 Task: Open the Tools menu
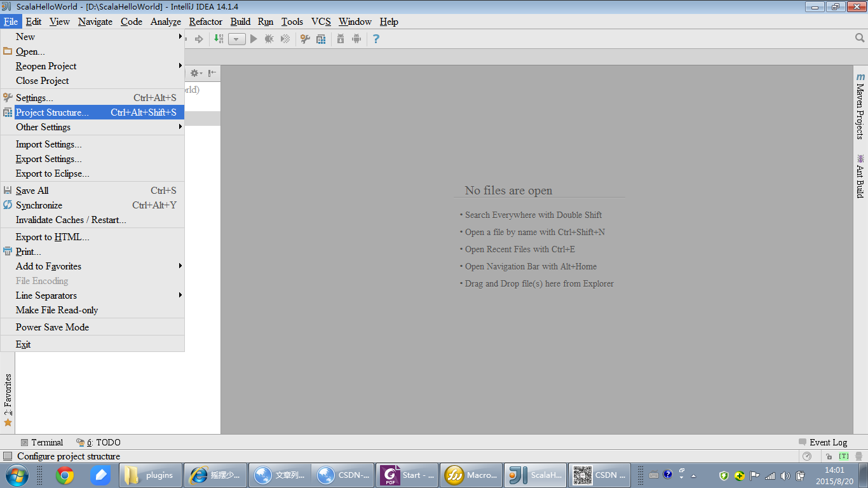(x=292, y=22)
